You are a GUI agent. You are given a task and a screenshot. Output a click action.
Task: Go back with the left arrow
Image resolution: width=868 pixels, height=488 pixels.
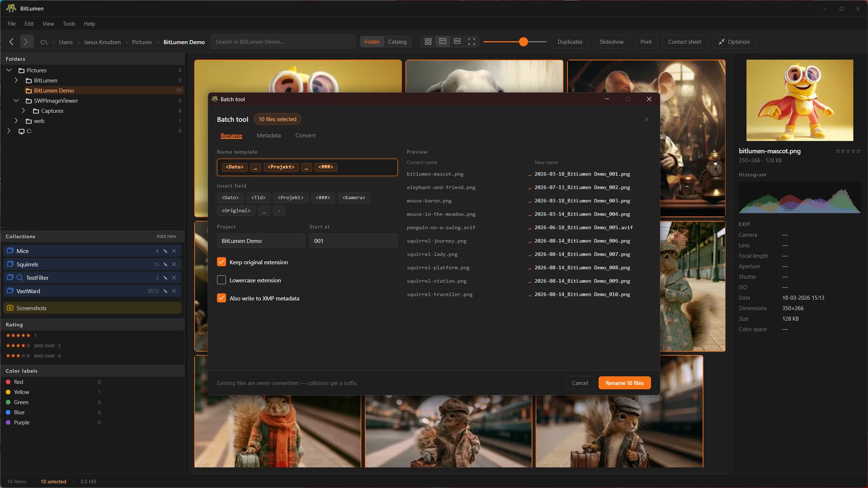(x=12, y=42)
